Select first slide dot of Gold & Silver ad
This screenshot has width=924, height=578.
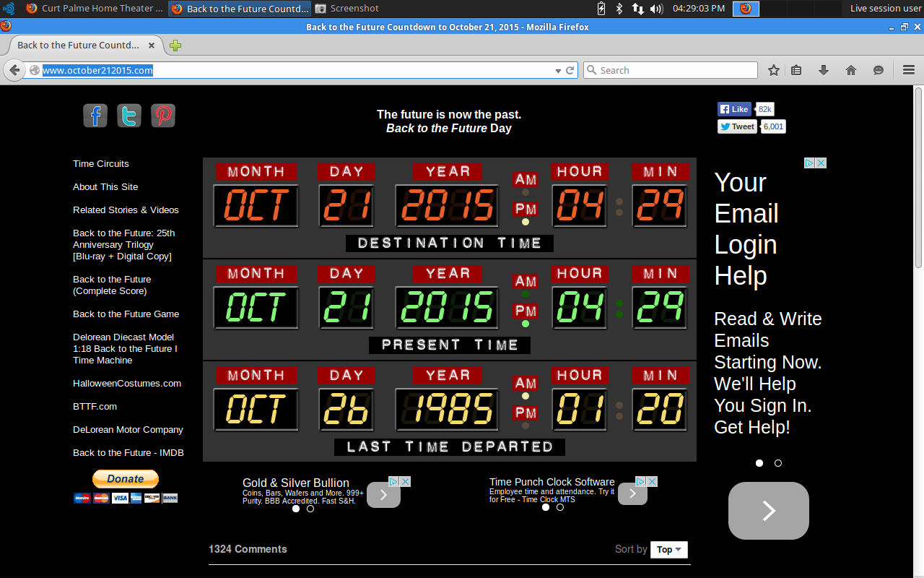point(296,509)
